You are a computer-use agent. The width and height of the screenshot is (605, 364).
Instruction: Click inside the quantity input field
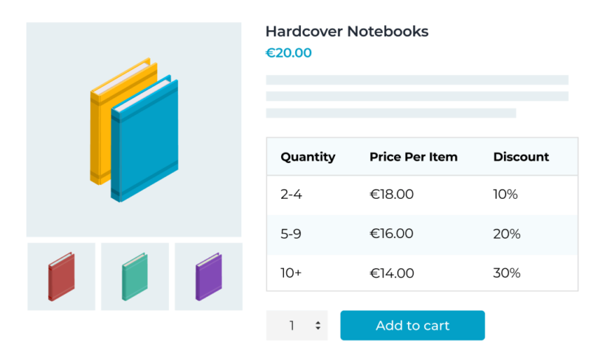292,325
